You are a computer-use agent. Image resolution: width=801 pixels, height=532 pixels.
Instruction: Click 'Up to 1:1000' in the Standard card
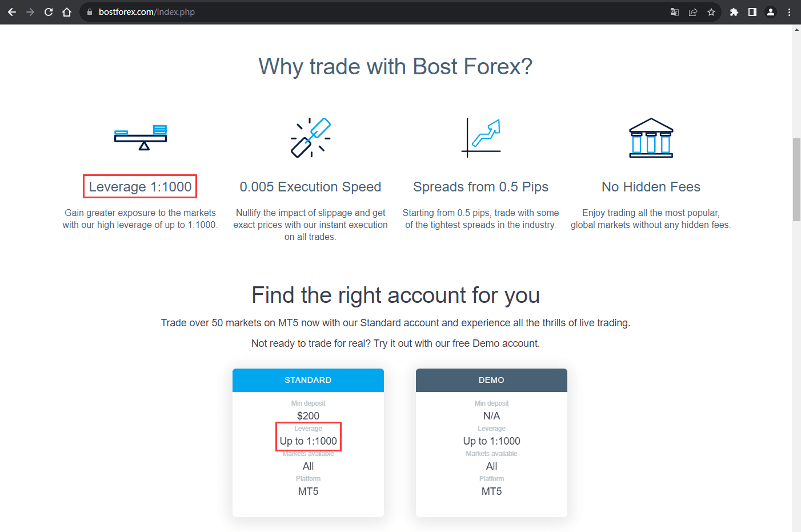click(x=308, y=441)
